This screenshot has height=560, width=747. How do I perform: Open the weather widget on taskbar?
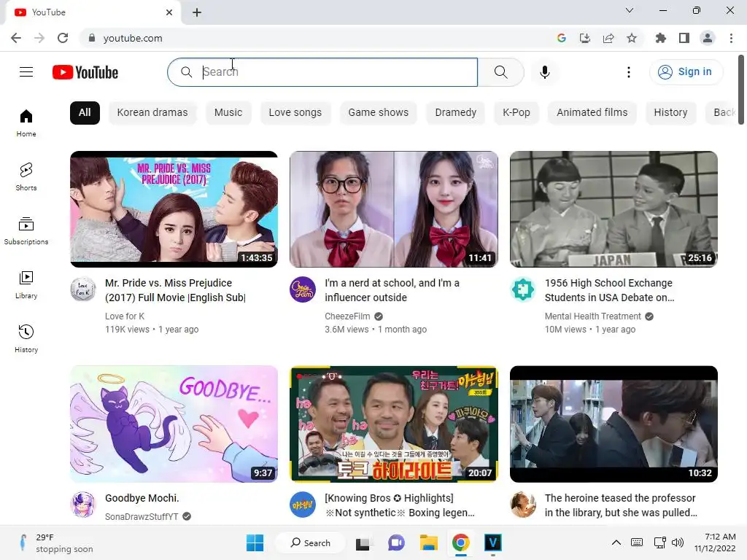[56, 542]
